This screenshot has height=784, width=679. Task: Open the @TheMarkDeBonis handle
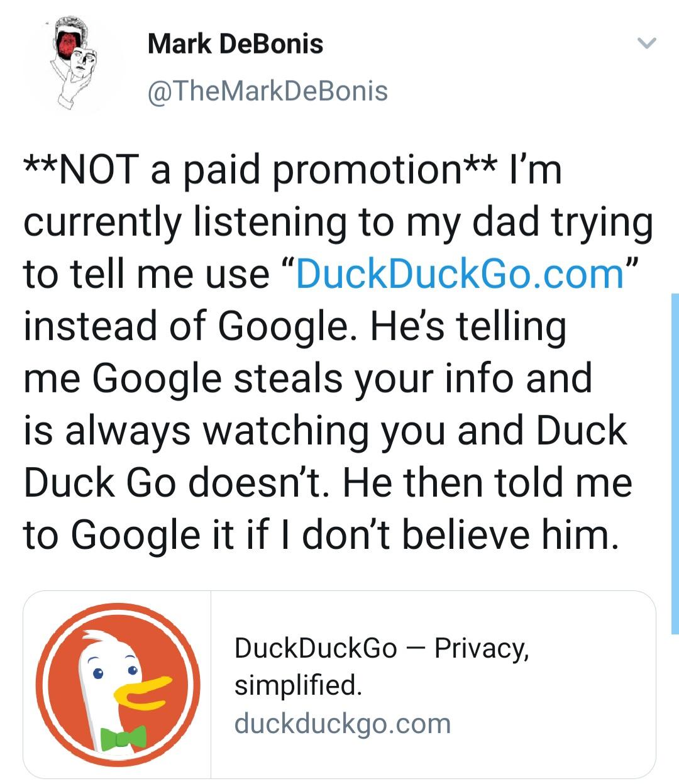pos(267,91)
